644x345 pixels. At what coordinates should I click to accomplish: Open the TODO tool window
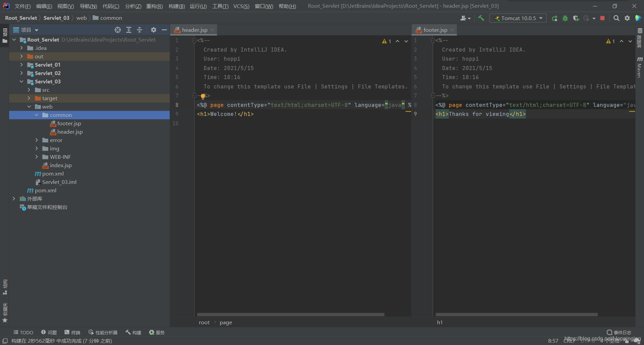pyautogui.click(x=23, y=332)
